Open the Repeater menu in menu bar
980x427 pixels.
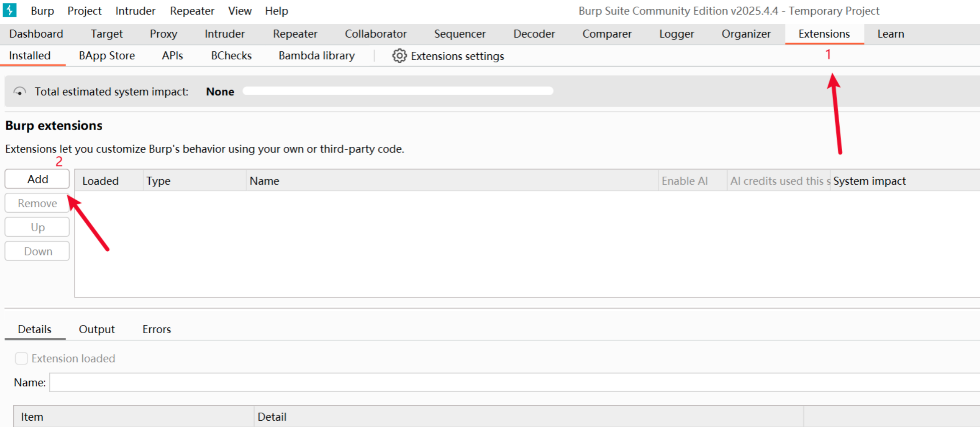(x=192, y=11)
